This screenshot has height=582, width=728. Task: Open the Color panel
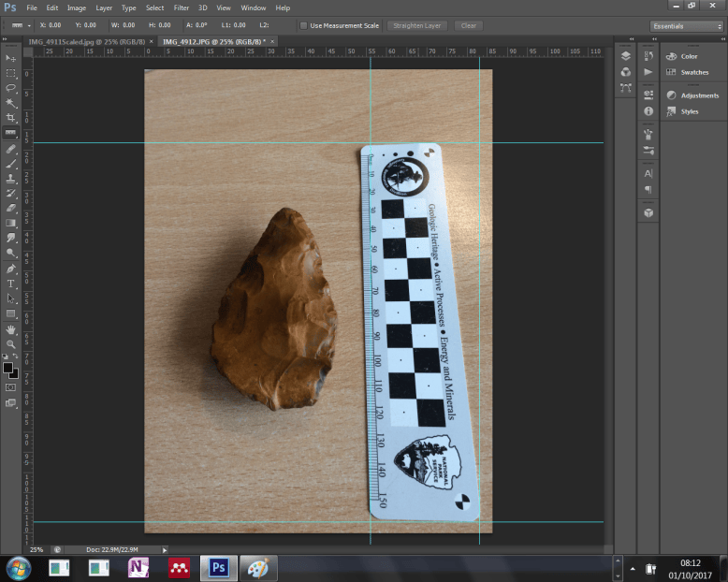tap(689, 57)
